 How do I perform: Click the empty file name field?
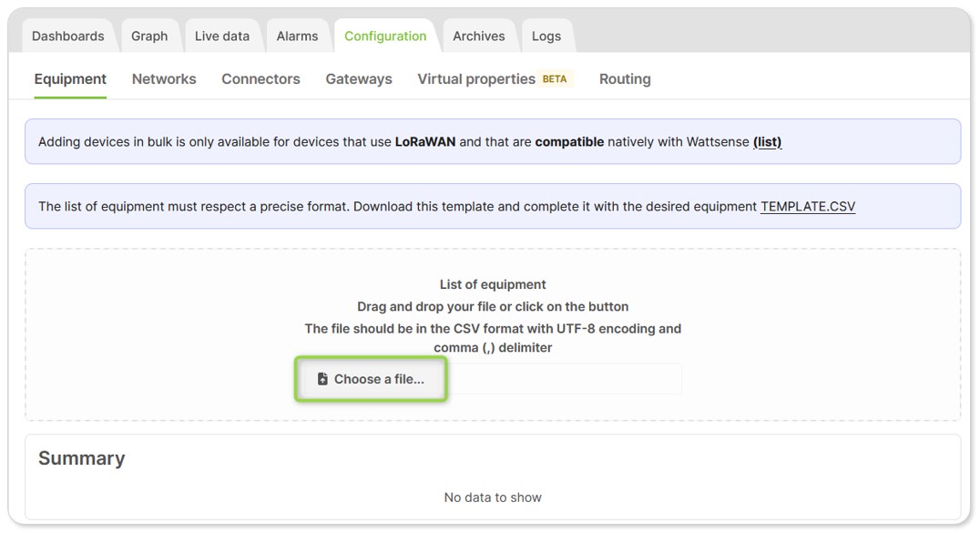(565, 379)
